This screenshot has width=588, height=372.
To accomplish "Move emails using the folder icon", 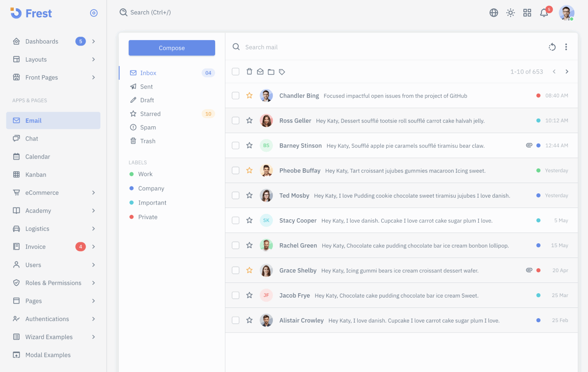I will [x=271, y=71].
